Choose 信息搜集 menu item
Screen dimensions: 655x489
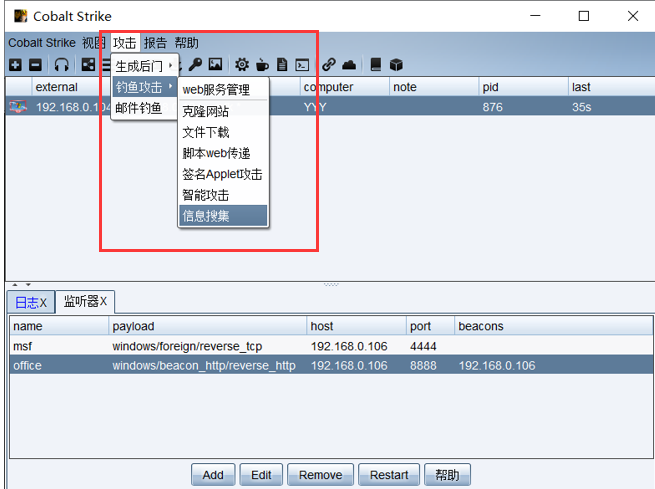pos(223,215)
